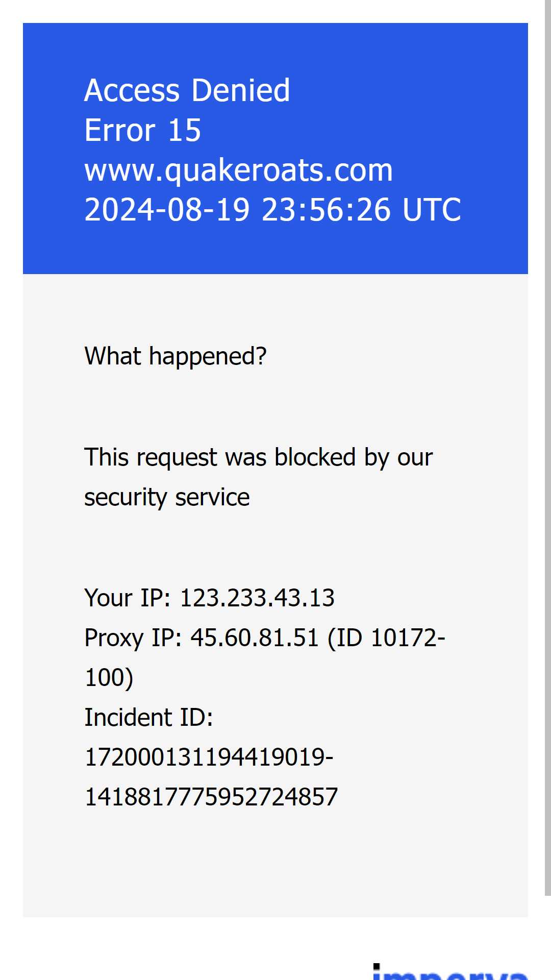Screen dimensions: 551x980
Task: Click the 2024-08-19 23:56:26 UTC timestamp
Action: [x=273, y=210]
